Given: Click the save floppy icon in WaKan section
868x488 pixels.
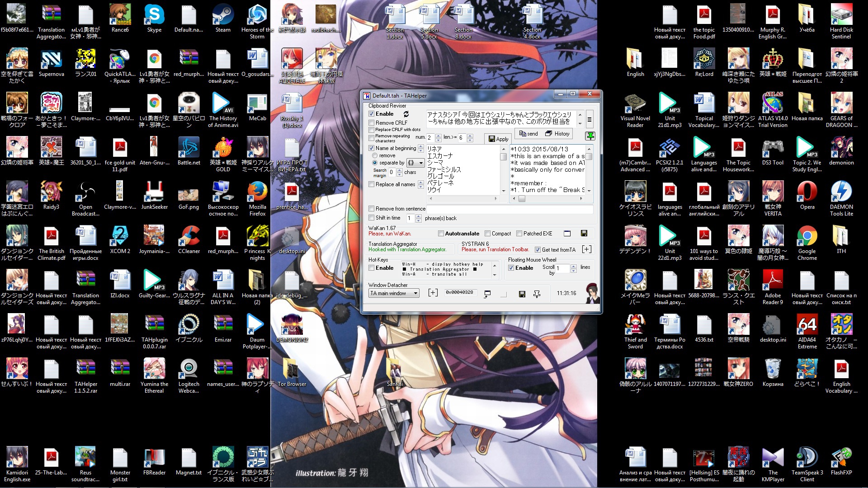Looking at the screenshot, I should (584, 234).
